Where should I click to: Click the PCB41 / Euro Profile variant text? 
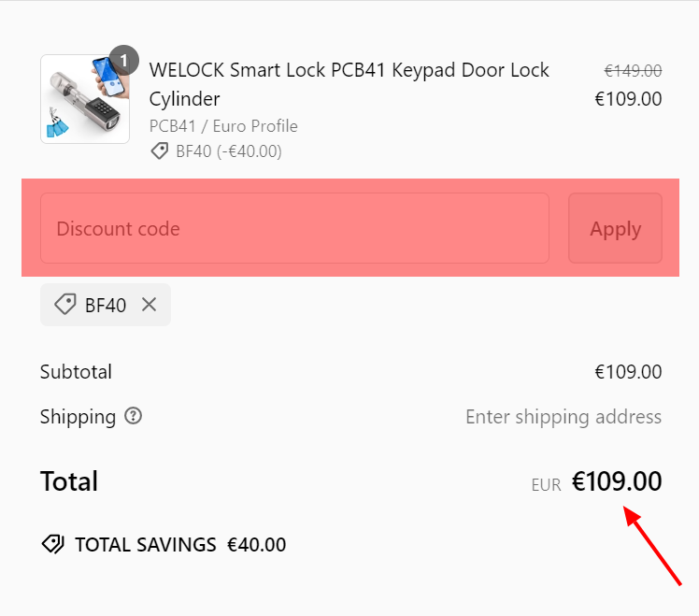pyautogui.click(x=223, y=126)
